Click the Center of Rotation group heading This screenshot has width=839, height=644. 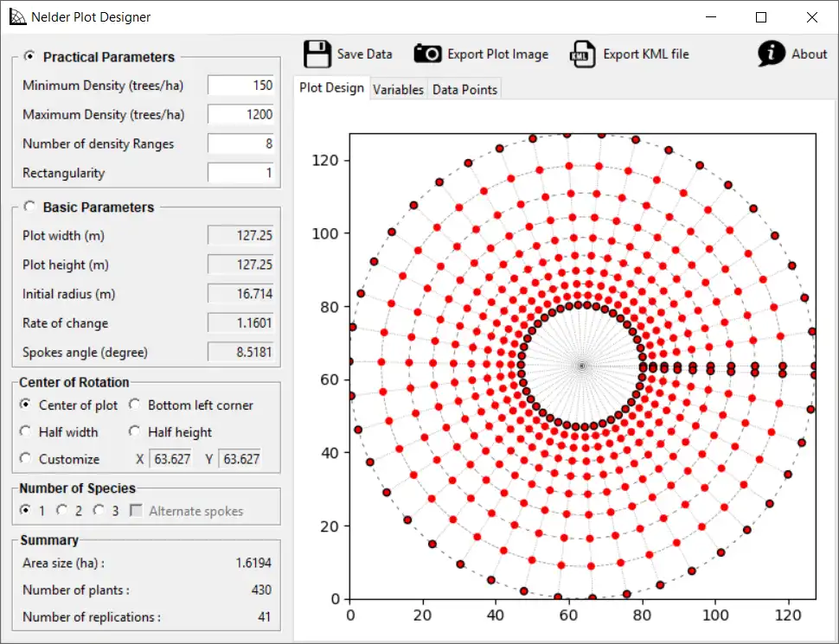pos(74,382)
